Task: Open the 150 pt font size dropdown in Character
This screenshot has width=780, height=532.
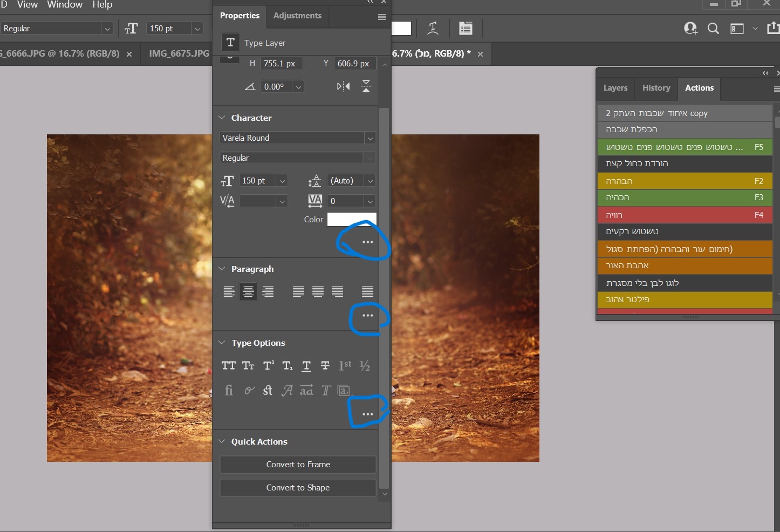Action: click(x=282, y=181)
